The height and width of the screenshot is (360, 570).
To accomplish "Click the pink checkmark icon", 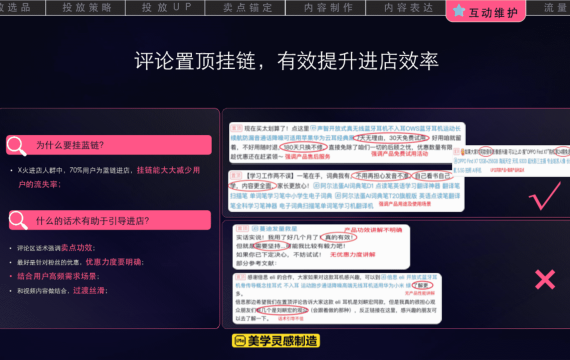I will [x=545, y=196].
